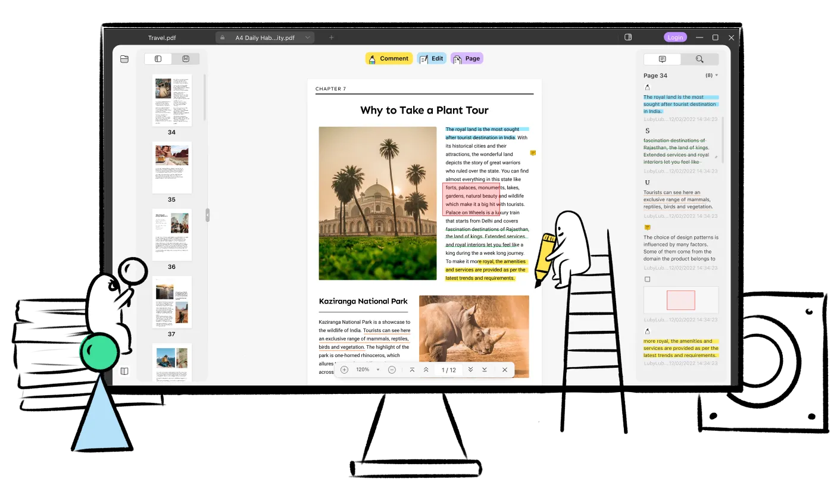Select page 34 thumbnail
Image resolution: width=837 pixels, height=504 pixels.
click(x=172, y=100)
